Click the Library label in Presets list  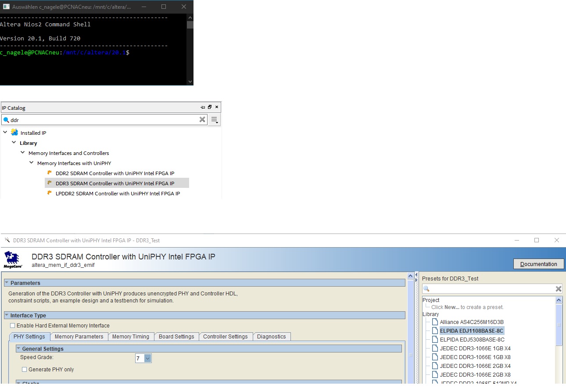point(430,314)
